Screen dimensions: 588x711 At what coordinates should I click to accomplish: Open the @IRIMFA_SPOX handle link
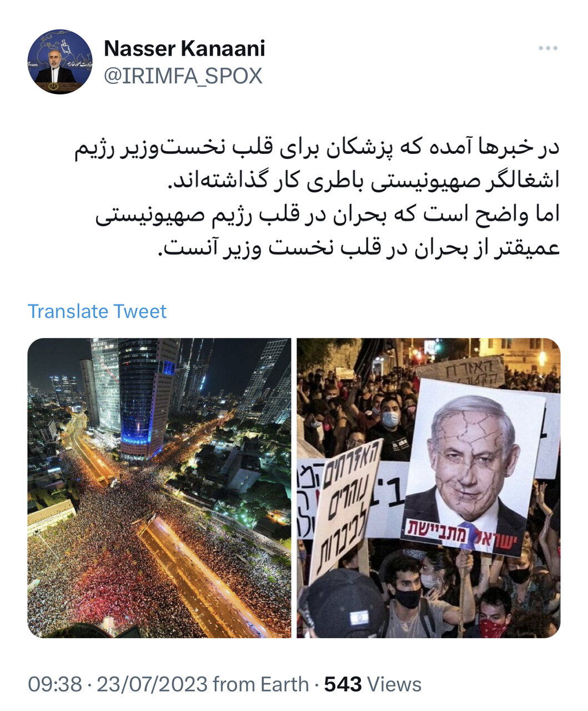pos(183,76)
